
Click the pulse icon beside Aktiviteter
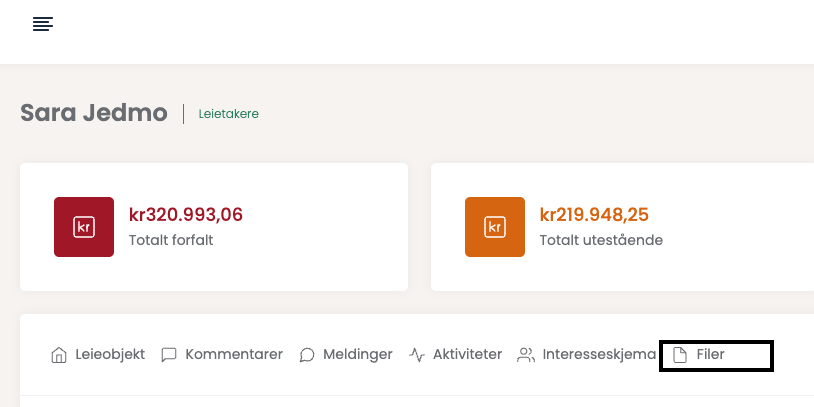pyautogui.click(x=417, y=355)
